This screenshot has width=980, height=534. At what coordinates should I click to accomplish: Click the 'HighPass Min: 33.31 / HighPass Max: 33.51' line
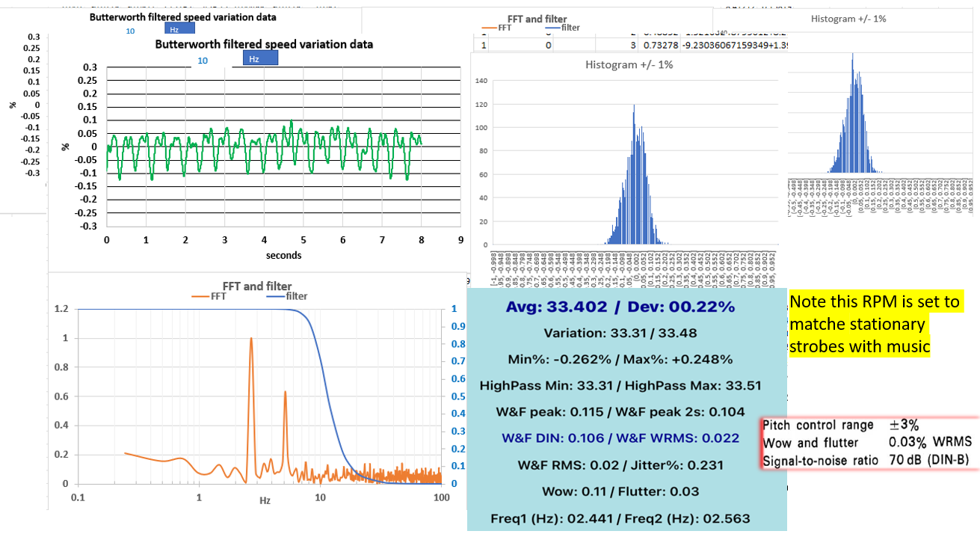point(620,385)
